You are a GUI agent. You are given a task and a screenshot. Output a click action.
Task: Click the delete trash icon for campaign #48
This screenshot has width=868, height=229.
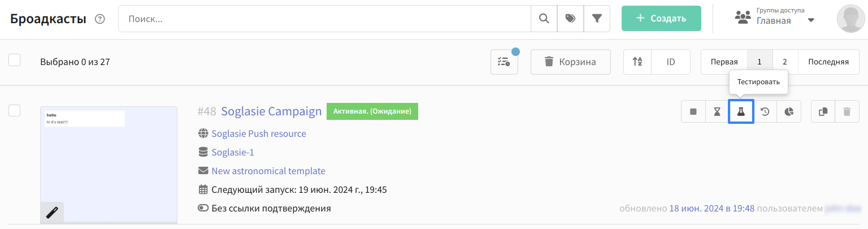click(x=847, y=112)
